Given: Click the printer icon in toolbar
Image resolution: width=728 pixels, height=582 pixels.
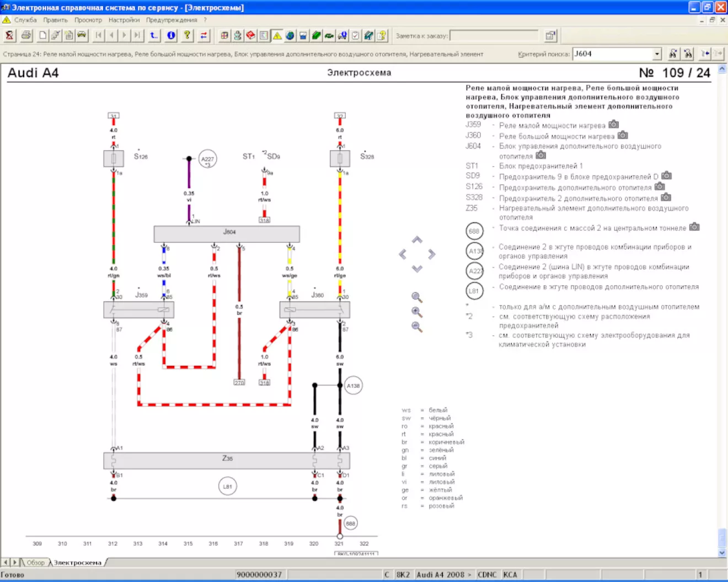Looking at the screenshot, I should tap(26, 36).
